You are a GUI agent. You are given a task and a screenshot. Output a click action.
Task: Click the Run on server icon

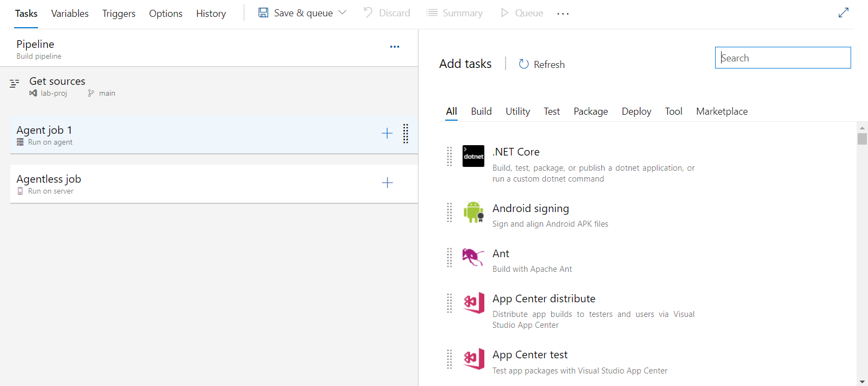pos(20,191)
